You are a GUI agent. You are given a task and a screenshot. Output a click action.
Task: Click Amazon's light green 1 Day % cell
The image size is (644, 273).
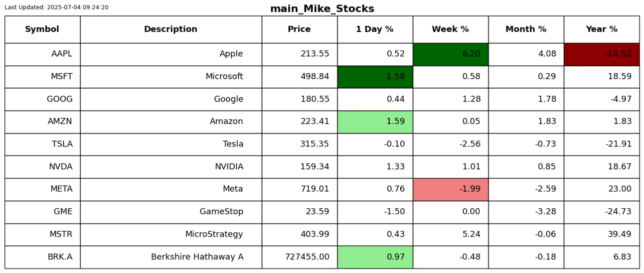tap(375, 122)
